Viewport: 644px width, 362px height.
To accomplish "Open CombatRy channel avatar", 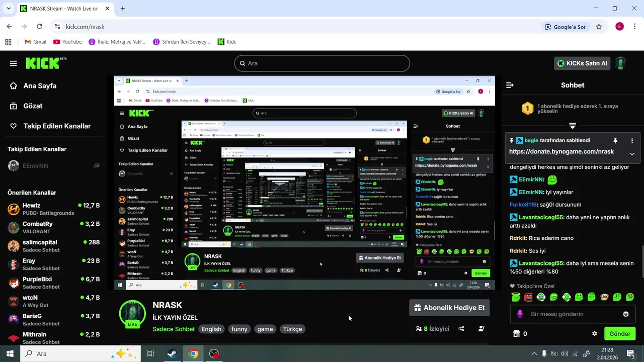I will (x=14, y=228).
